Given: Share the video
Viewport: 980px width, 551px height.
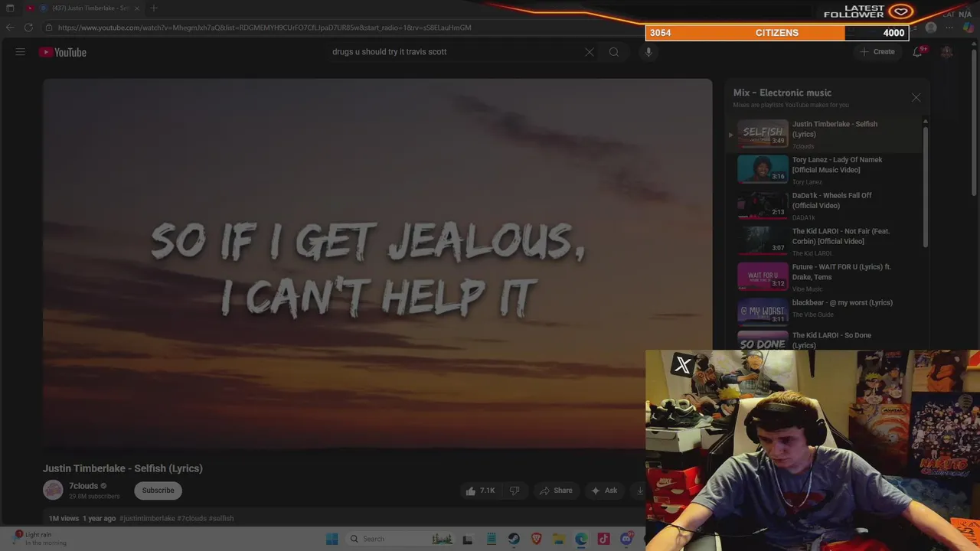Looking at the screenshot, I should pos(556,491).
